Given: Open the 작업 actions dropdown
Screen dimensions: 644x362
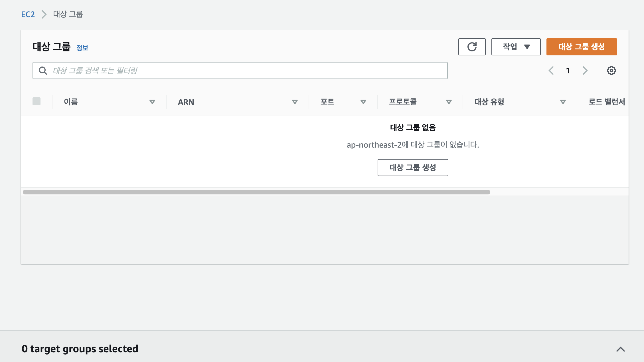Looking at the screenshot, I should (x=516, y=47).
